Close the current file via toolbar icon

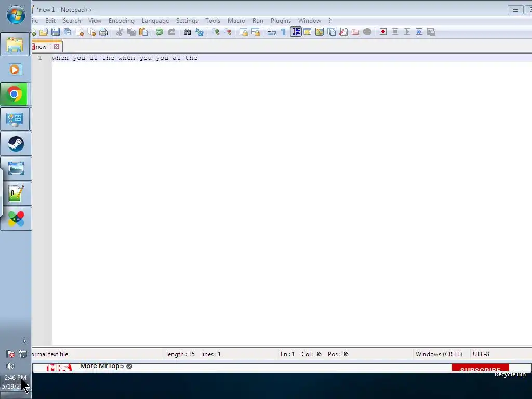click(79, 32)
